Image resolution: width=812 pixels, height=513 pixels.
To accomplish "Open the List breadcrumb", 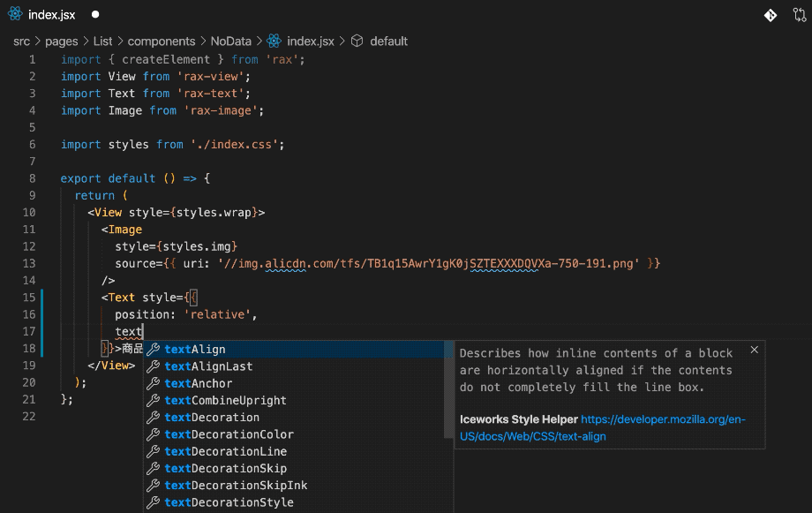I will pyautogui.click(x=102, y=41).
